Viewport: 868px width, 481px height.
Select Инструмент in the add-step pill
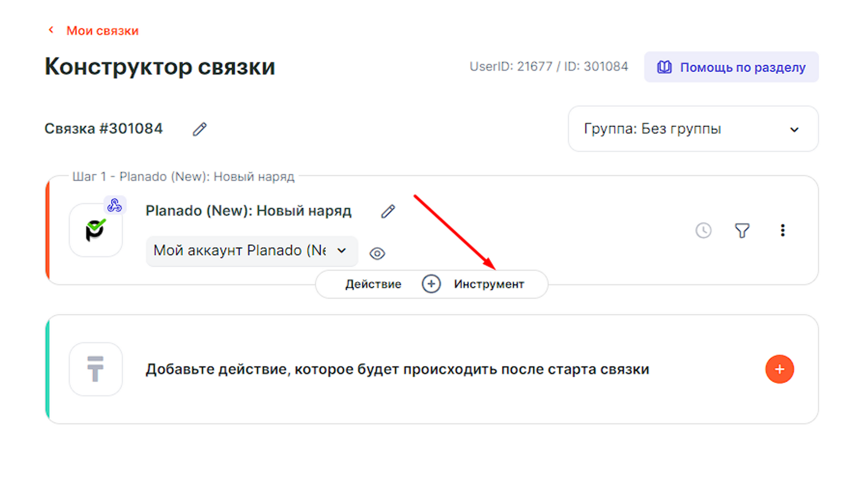point(489,284)
